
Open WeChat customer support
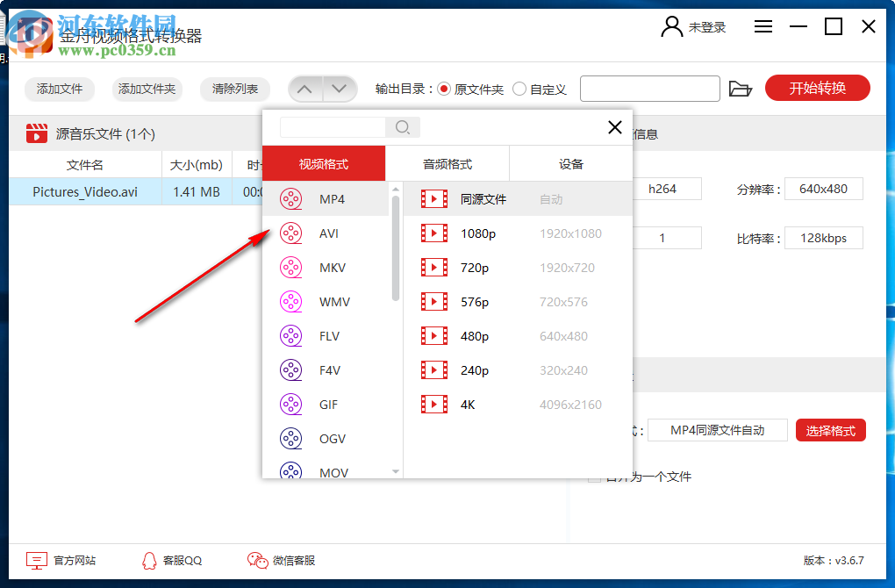pos(282,560)
